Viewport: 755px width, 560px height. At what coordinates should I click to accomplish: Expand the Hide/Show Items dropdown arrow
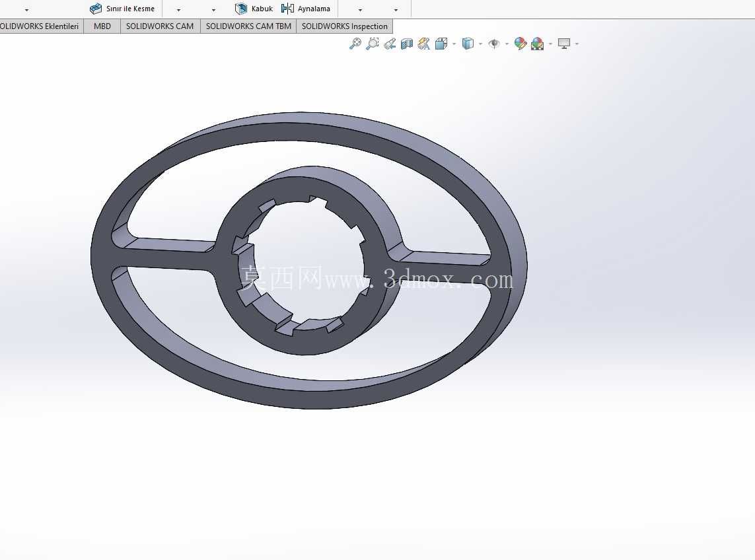(507, 44)
